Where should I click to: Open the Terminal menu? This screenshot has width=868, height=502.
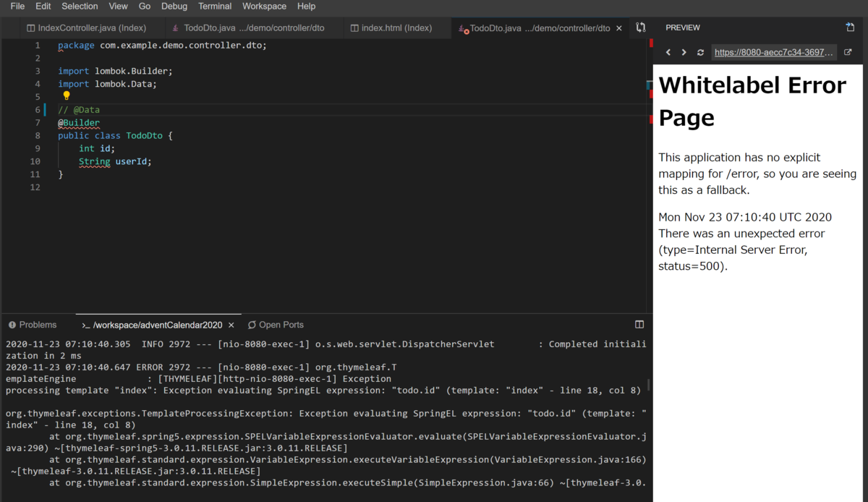[x=215, y=7]
